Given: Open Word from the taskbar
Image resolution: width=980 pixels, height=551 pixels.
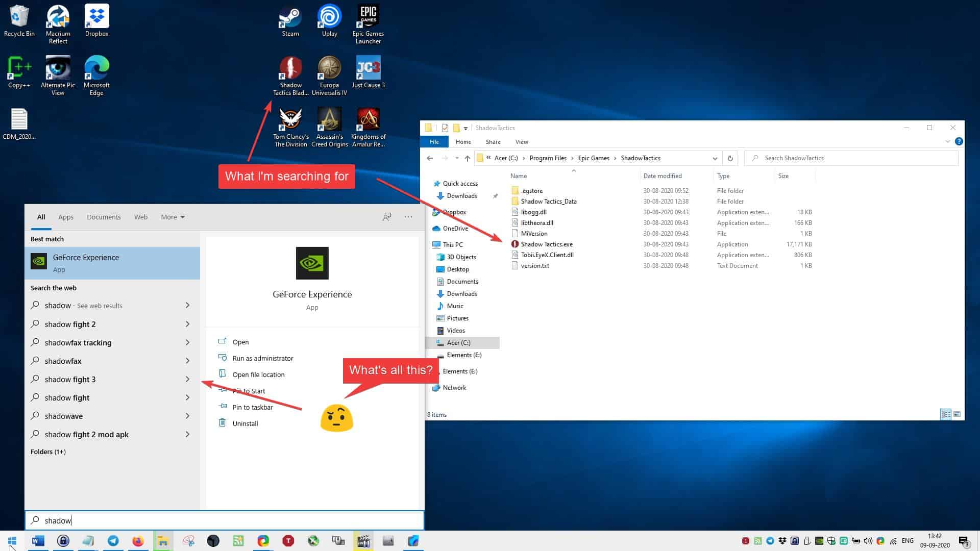Looking at the screenshot, I should pyautogui.click(x=38, y=541).
